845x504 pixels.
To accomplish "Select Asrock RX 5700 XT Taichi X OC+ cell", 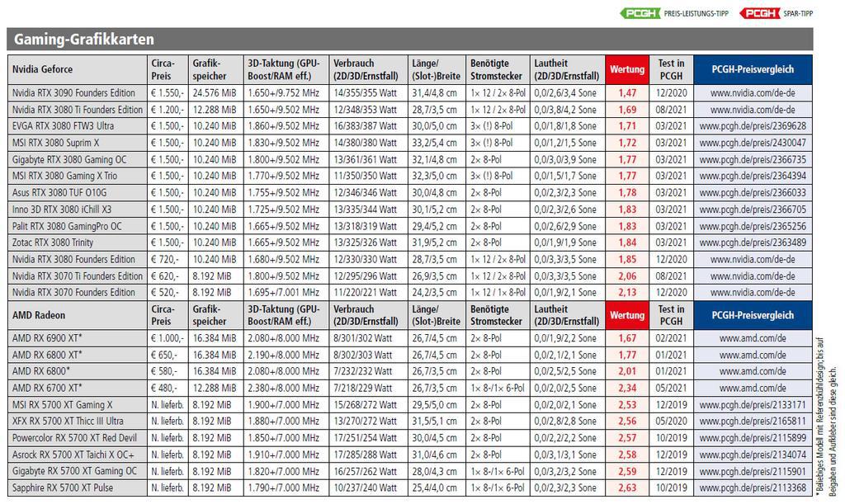I will [78, 455].
